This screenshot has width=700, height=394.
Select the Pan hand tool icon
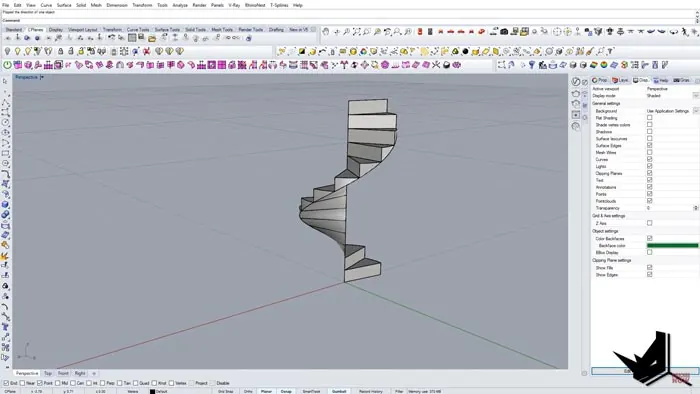(326, 32)
